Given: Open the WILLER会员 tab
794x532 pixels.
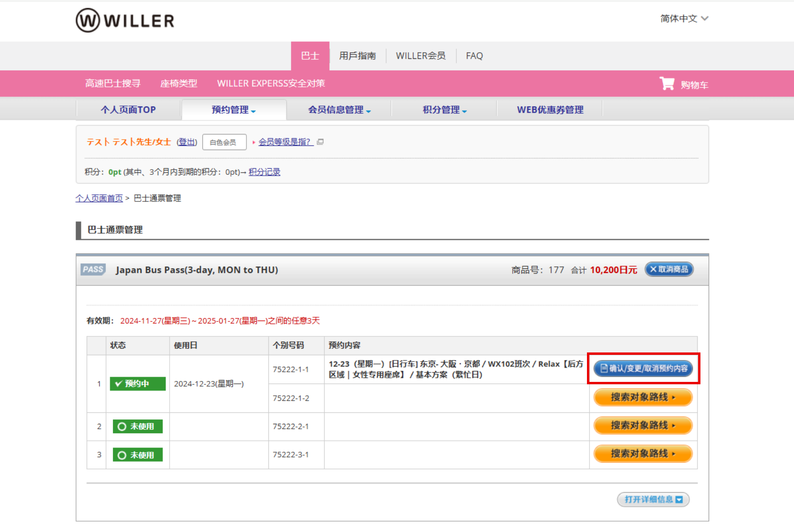Looking at the screenshot, I should pos(421,56).
